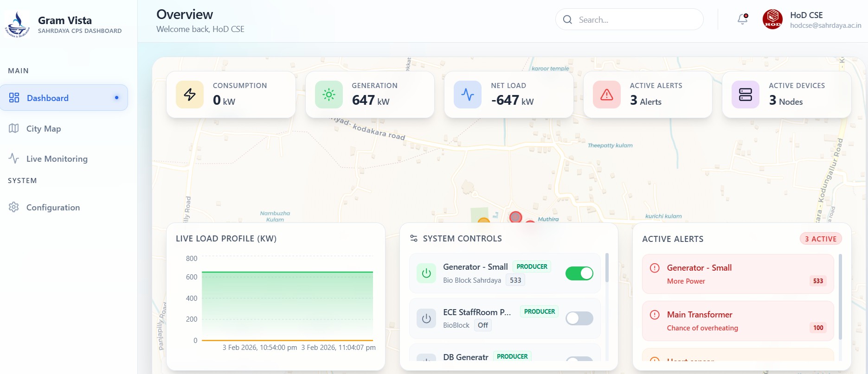Click the Active Devices server icon
868x374 pixels.
[745, 95]
